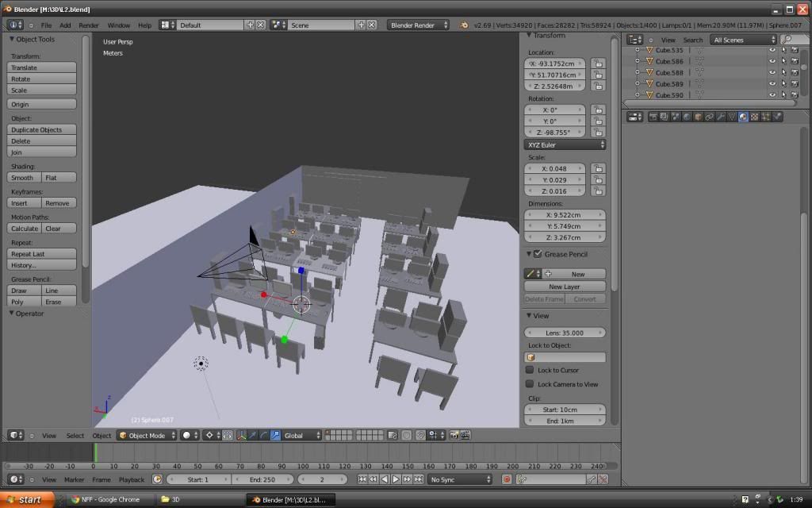812x508 pixels.
Task: Enable Lock Camera to View checkbox
Action: 530,384
